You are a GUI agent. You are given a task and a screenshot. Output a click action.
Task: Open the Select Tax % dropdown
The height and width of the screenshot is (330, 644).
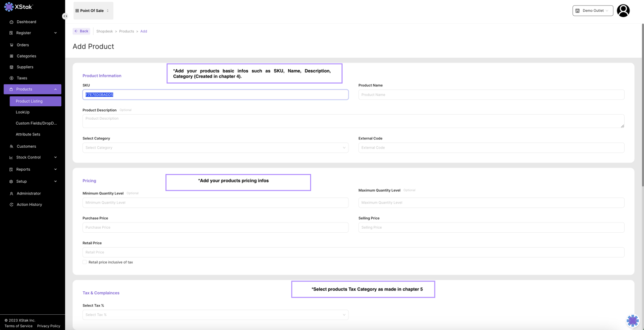coord(215,315)
